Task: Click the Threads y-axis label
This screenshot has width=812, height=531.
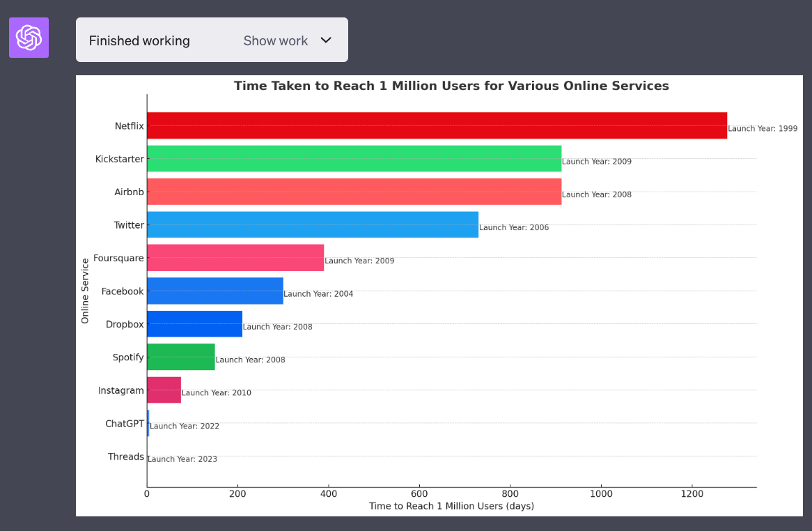Action: click(126, 457)
